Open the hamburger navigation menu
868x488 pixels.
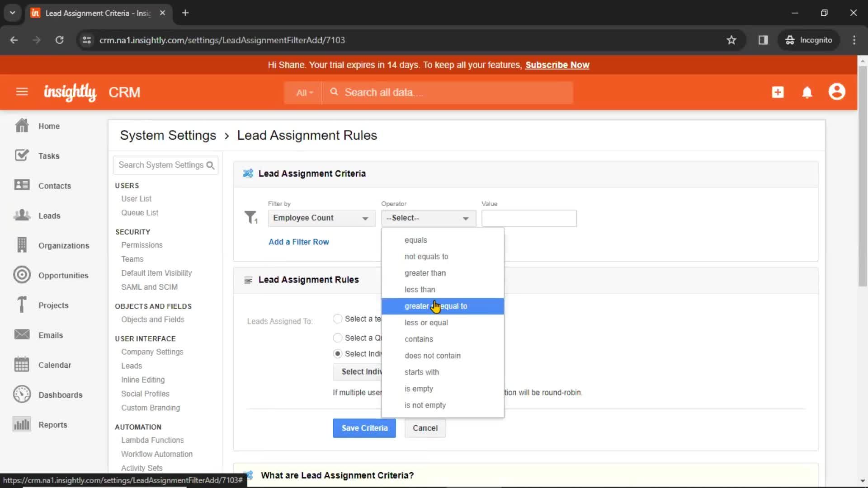click(22, 92)
